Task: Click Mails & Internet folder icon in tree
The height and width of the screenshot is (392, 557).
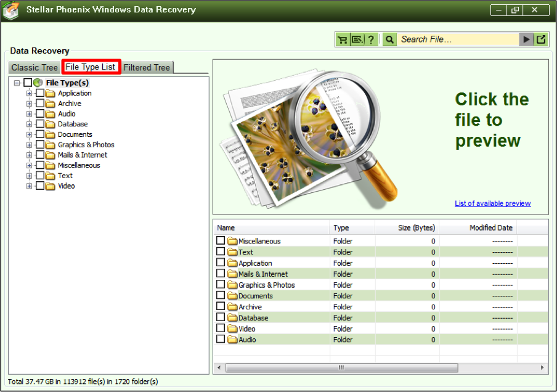Action: coord(50,155)
